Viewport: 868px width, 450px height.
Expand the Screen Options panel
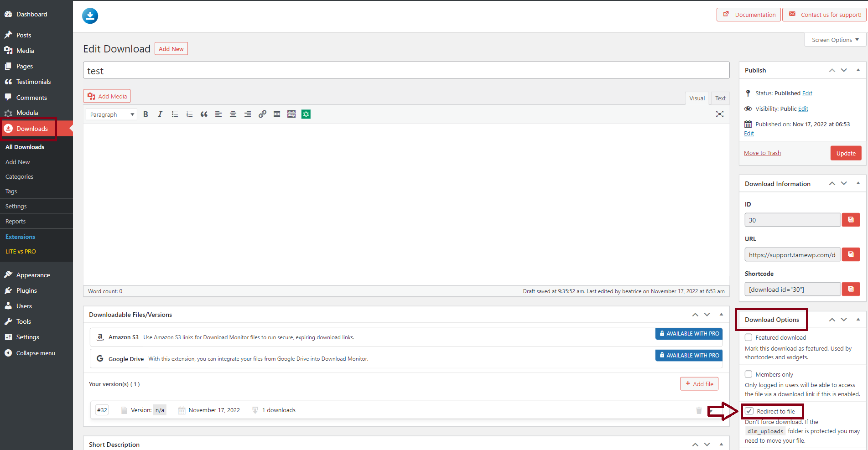[835, 40]
